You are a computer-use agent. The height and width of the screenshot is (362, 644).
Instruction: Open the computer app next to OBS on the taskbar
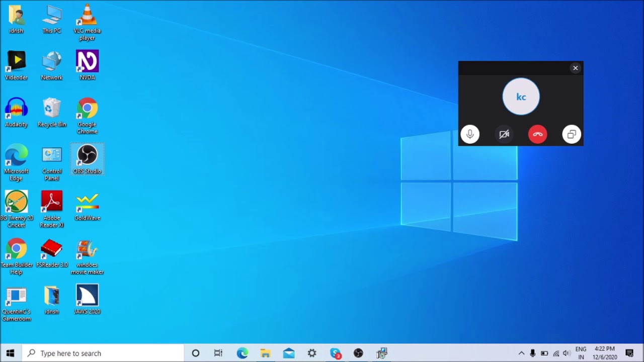click(382, 353)
